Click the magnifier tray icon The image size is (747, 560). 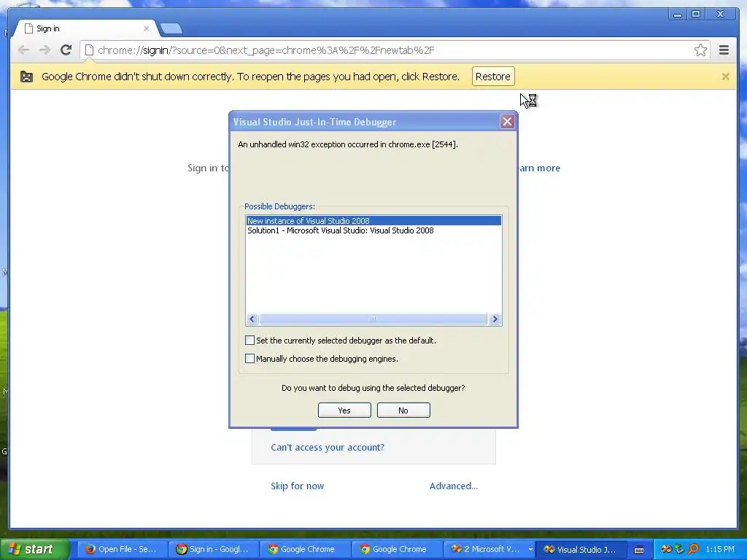tap(693, 549)
